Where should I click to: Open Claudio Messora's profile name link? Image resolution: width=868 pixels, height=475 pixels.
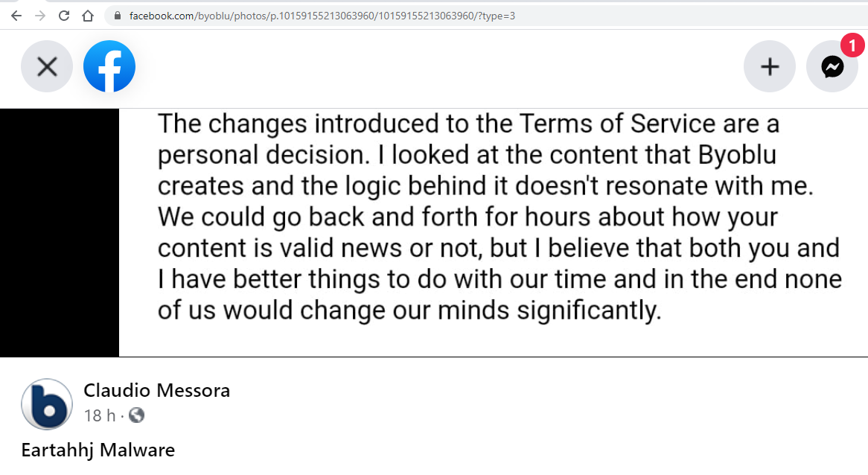(156, 390)
